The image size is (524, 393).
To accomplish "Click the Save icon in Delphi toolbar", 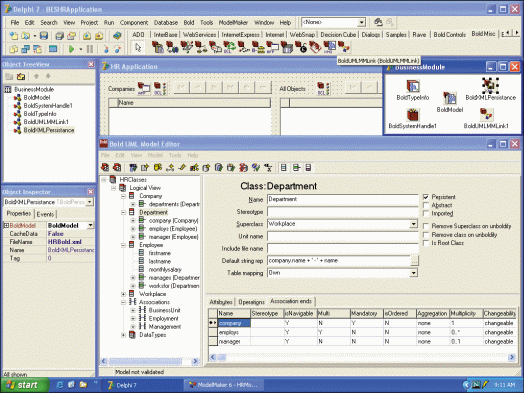I will [44, 35].
